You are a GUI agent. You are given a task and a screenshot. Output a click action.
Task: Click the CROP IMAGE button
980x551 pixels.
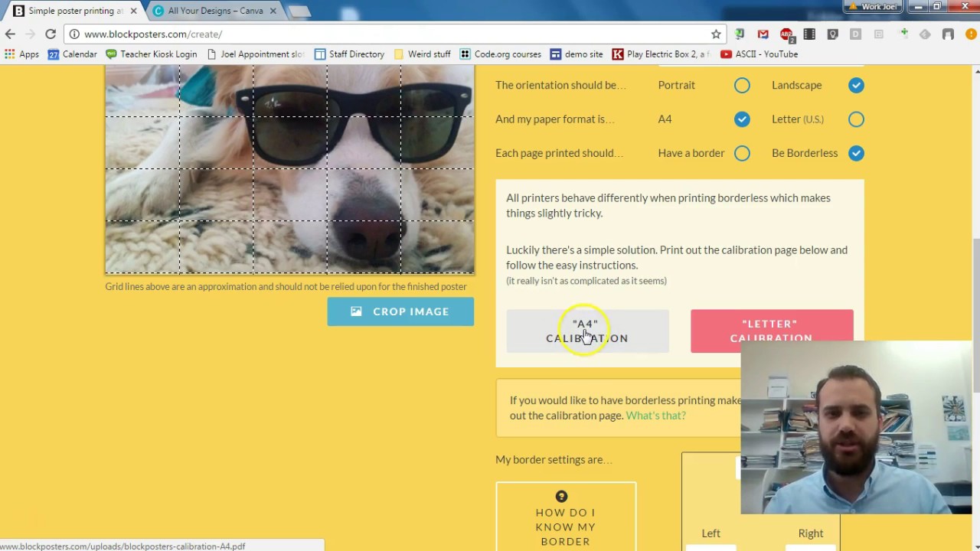(400, 311)
